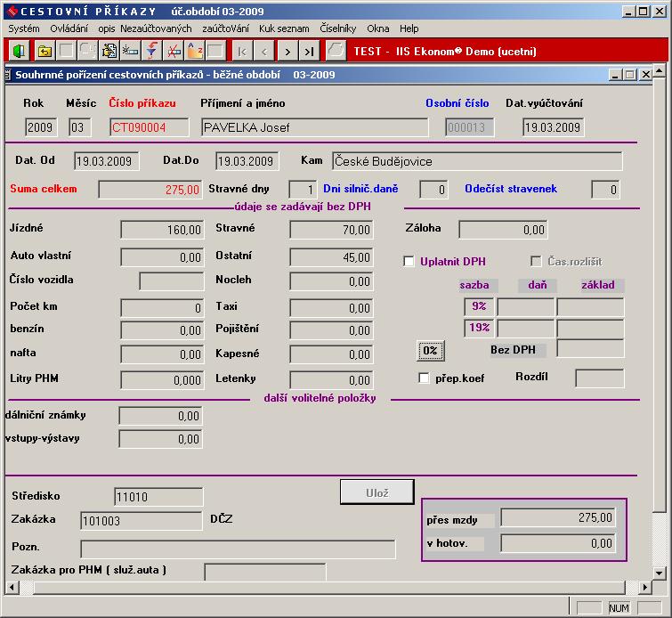Click the yellow folder back-arrow icon
Screen dimensions: 672x618
tap(45, 51)
